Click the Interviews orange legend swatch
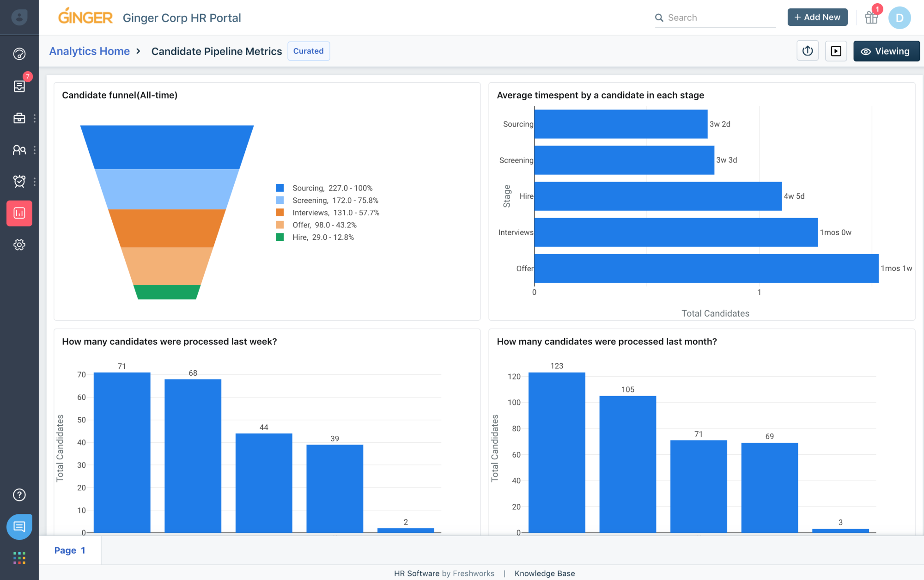Image resolution: width=924 pixels, height=580 pixels. pos(280,212)
